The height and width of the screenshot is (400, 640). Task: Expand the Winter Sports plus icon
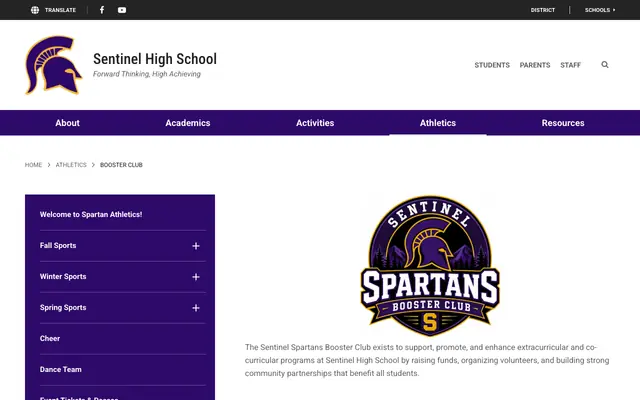click(x=196, y=277)
